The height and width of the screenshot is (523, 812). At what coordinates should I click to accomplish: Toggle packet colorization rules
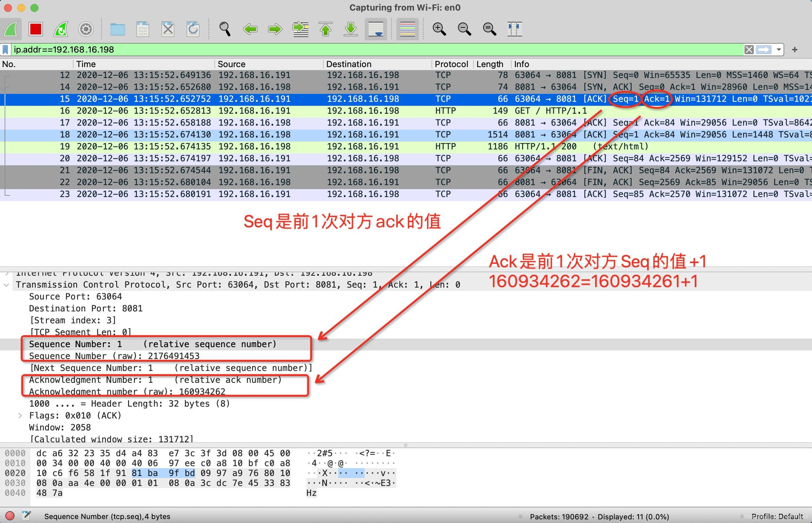tap(407, 29)
